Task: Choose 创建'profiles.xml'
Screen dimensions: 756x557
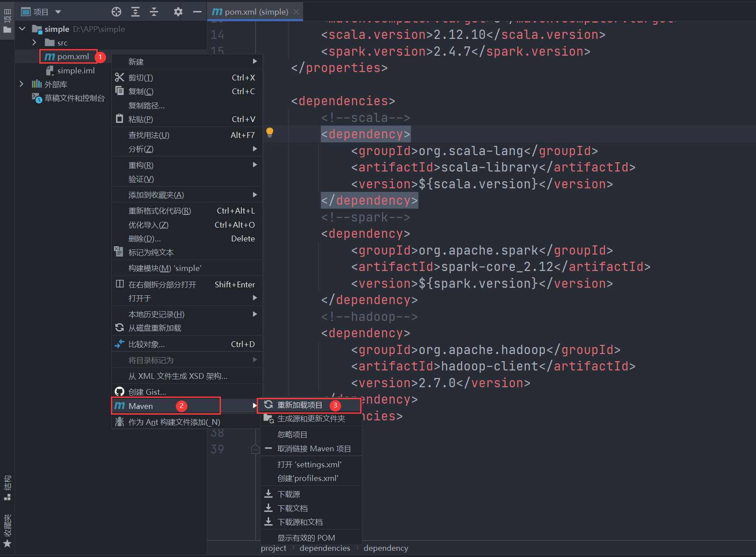Action: click(312, 478)
